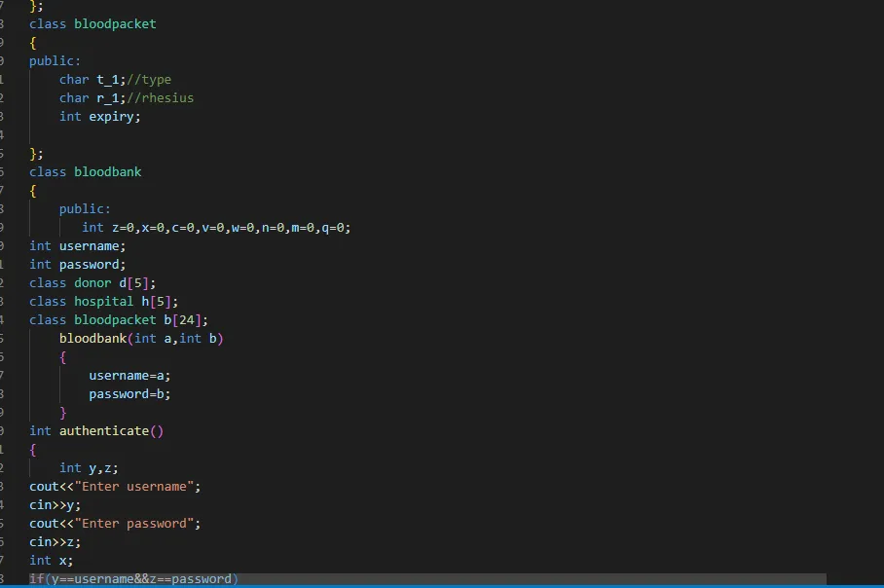The image size is (884, 588).
Task: Click the int authenticate function declaration
Action: (x=95, y=430)
